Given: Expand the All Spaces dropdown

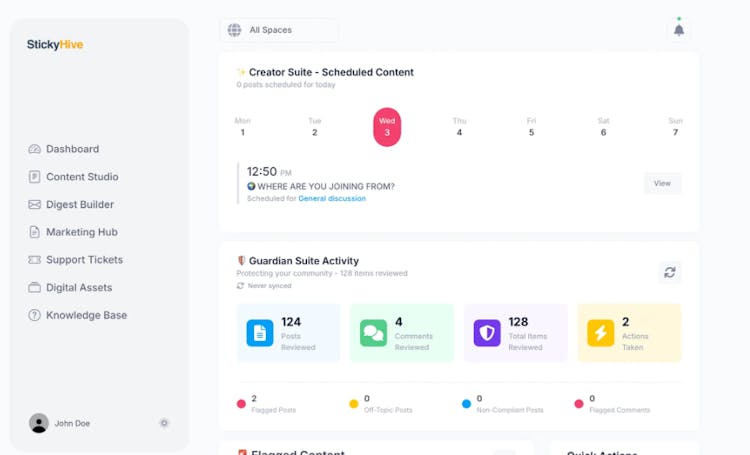Looking at the screenshot, I should pyautogui.click(x=279, y=30).
